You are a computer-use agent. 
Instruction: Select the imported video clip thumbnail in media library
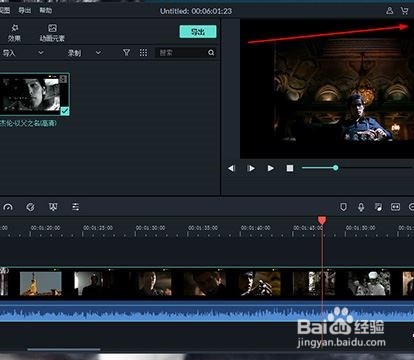[34, 94]
